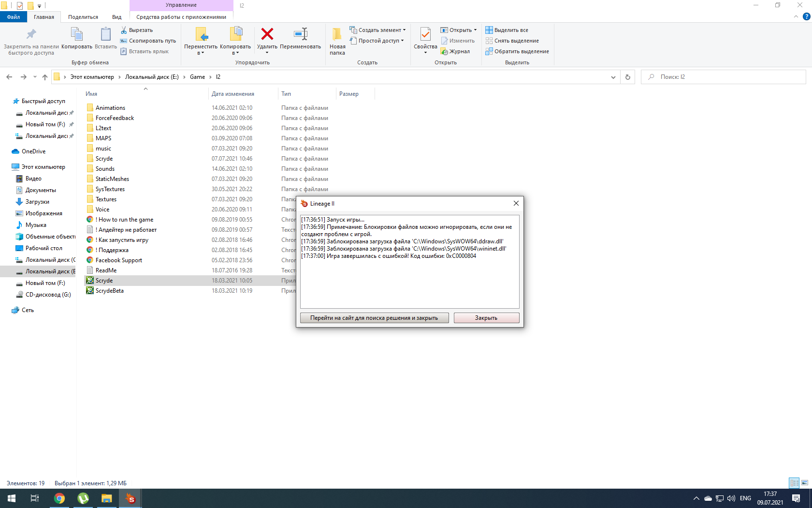Click the go to site for solution button
Screen dimensions: 812x508
[374, 318]
